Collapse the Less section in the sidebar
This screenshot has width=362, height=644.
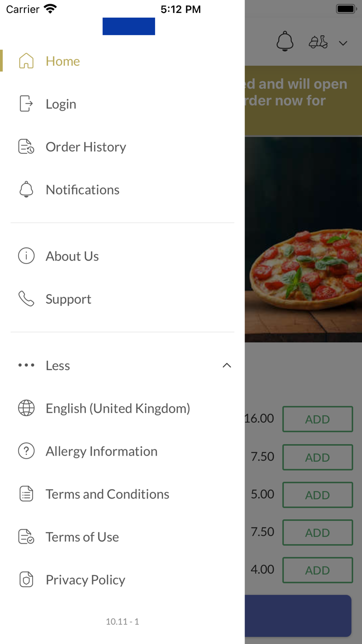click(227, 365)
